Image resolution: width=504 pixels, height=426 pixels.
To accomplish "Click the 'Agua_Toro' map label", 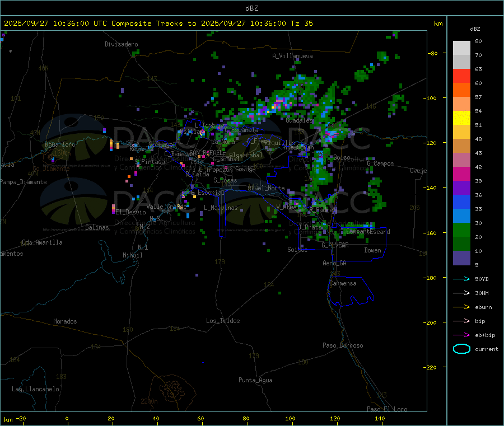I will click(x=60, y=144).
